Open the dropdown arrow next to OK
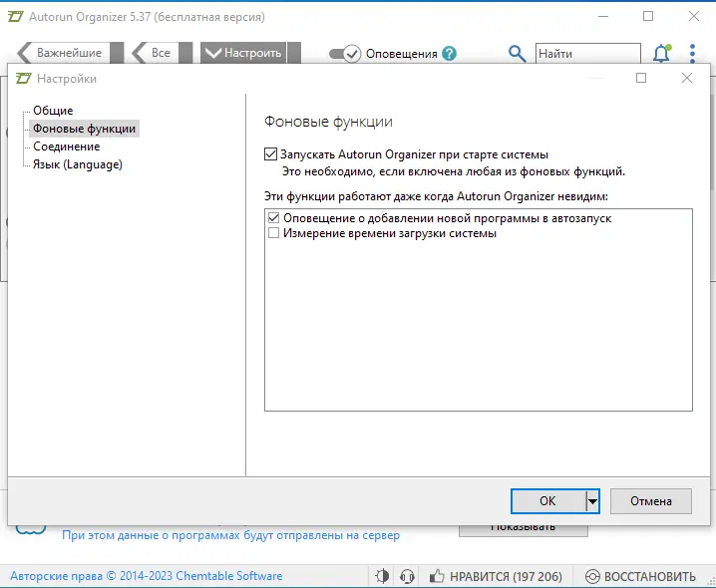This screenshot has width=716, height=588. 592,501
